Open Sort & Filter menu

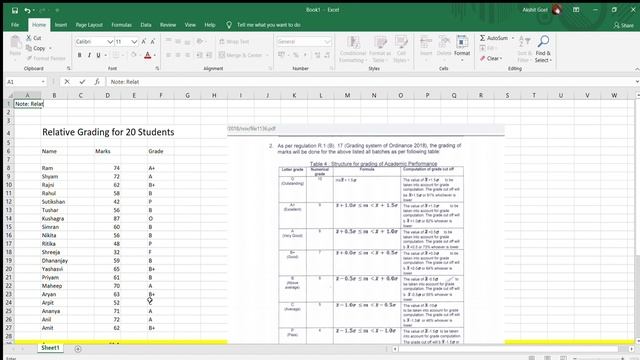pos(524,49)
